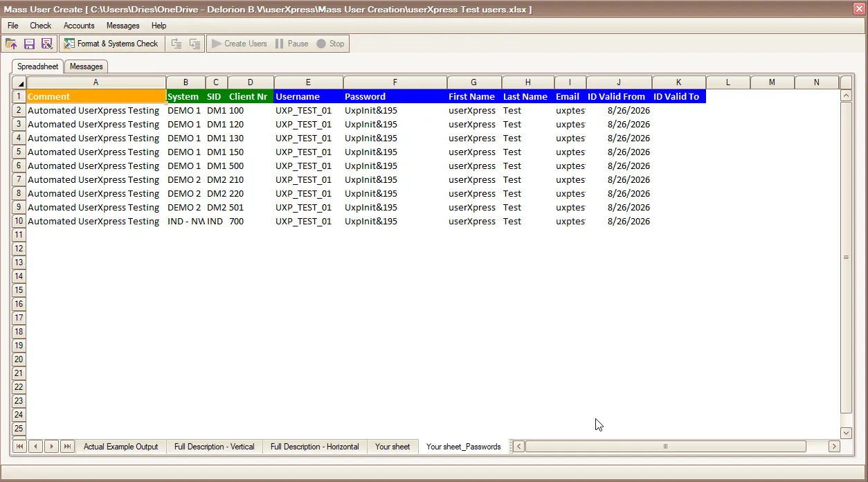This screenshot has height=482, width=868.
Task: Close the Mass User Create window
Action: (x=858, y=8)
